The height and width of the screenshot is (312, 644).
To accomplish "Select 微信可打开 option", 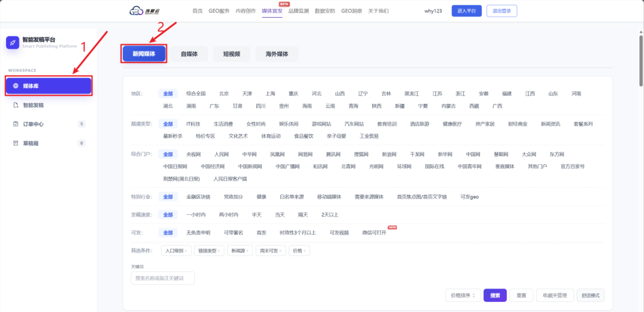I will point(374,233).
